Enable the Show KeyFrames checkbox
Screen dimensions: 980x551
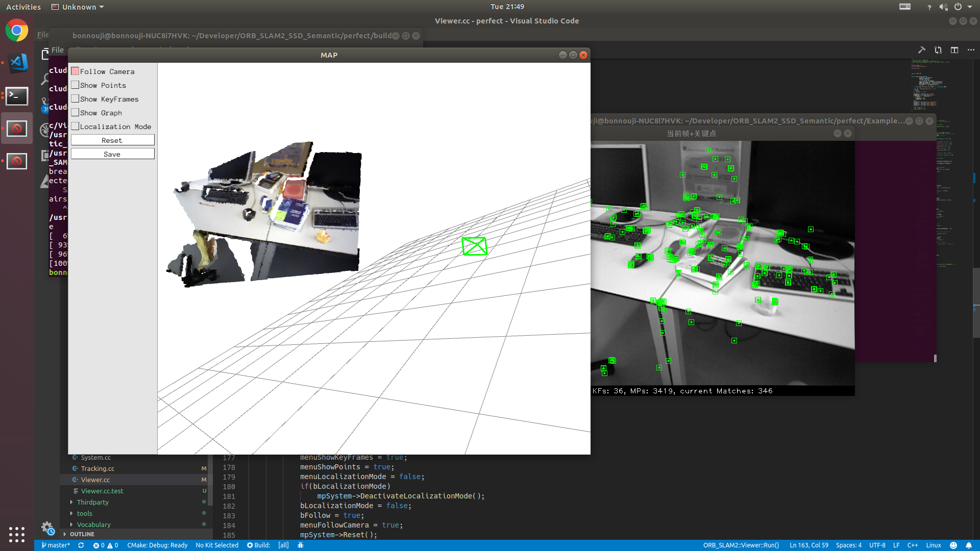pos(75,99)
